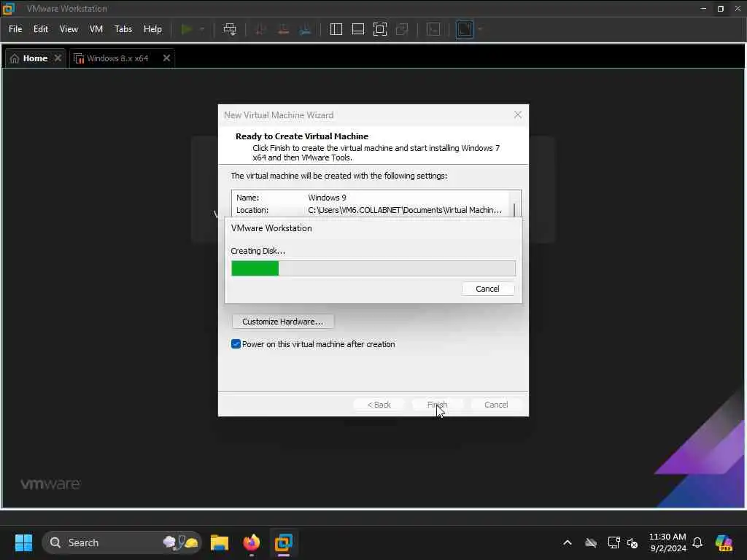Open Firefox from the taskbar

click(x=252, y=542)
